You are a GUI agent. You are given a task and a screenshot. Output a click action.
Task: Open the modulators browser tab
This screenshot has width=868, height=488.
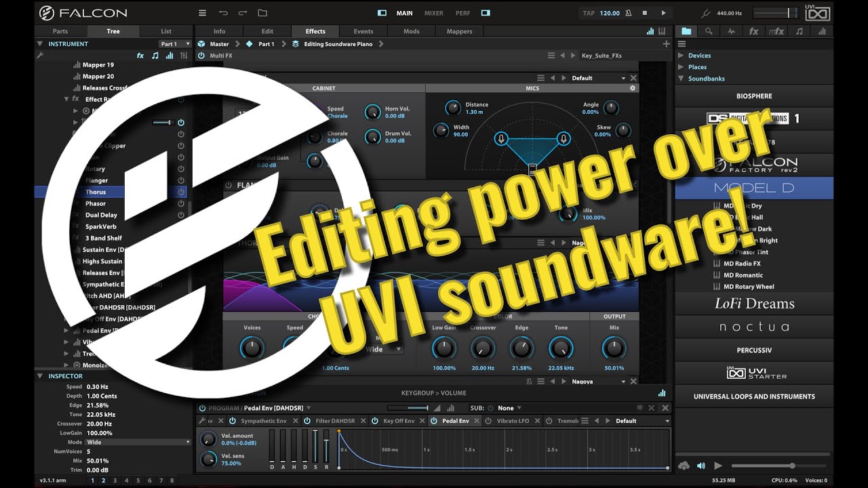coord(822,31)
